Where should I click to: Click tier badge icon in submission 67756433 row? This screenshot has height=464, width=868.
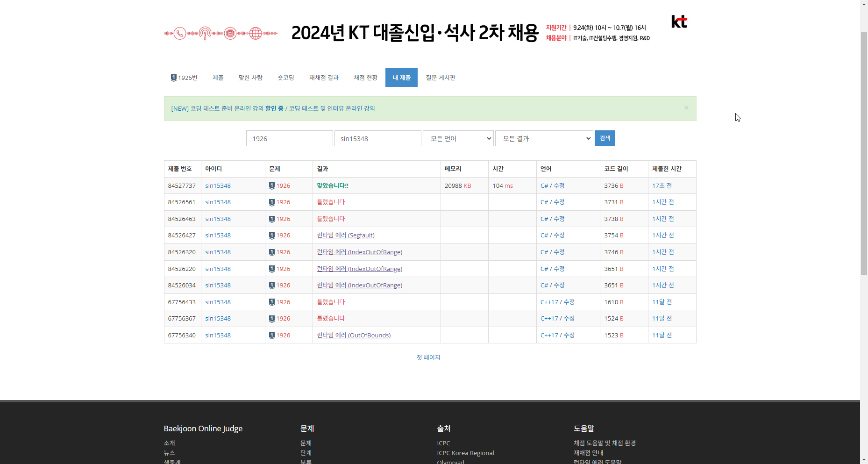(x=272, y=302)
